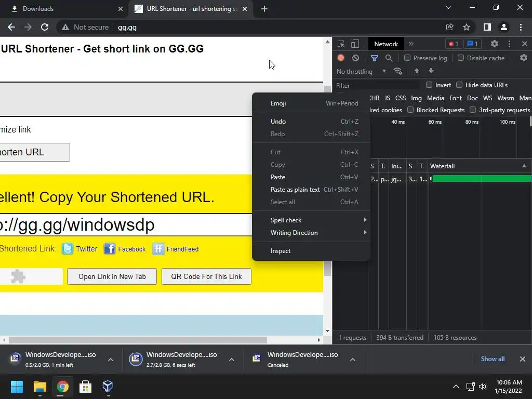Click the Shorten URL button

click(35, 152)
